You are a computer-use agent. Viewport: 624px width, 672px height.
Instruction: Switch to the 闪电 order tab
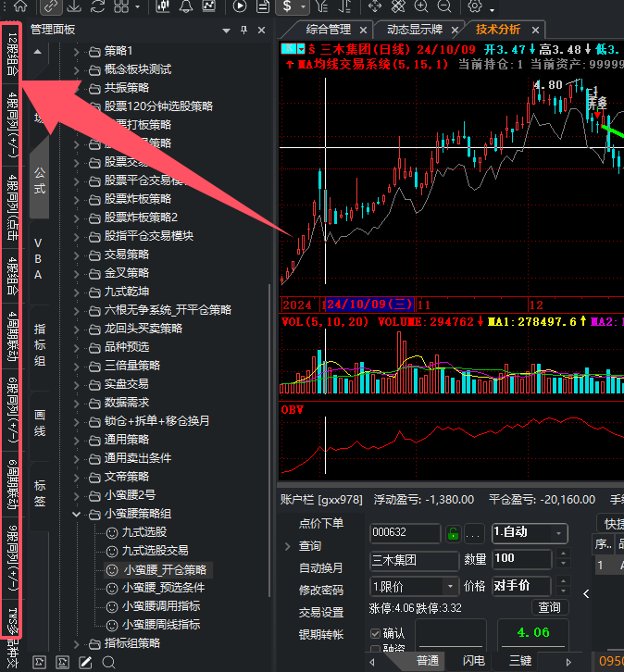474,660
